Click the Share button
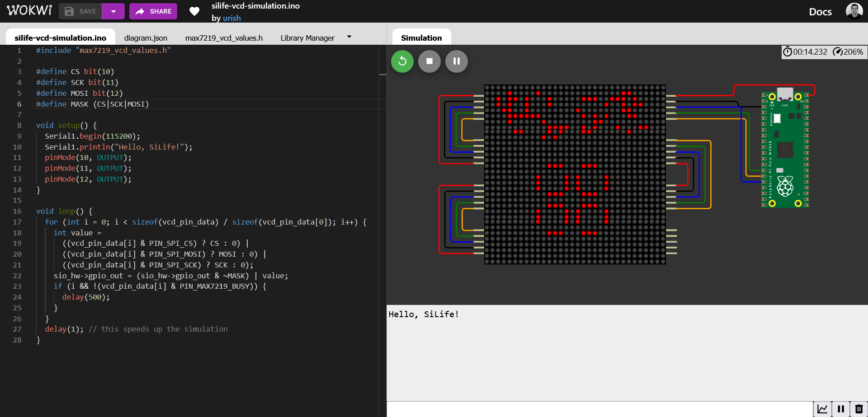 click(x=153, y=11)
